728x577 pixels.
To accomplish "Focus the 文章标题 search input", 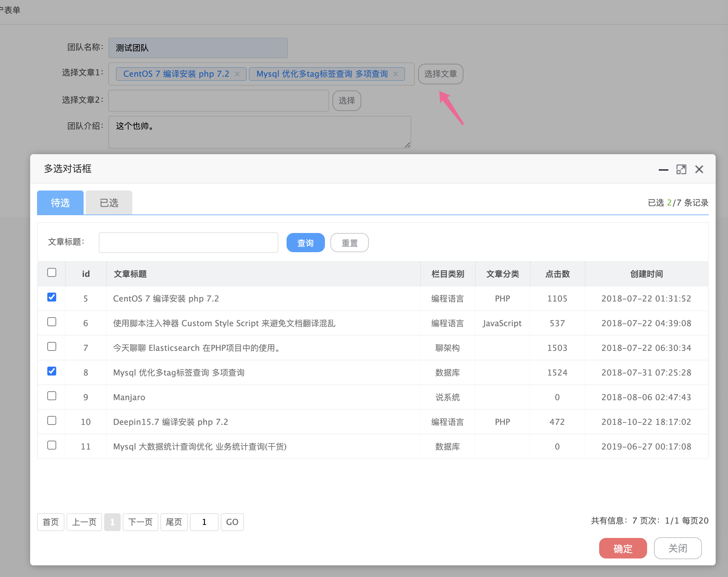I will coord(189,243).
